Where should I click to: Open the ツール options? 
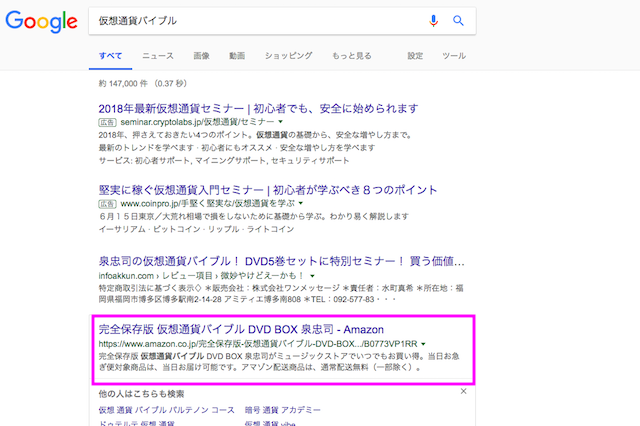pos(454,56)
